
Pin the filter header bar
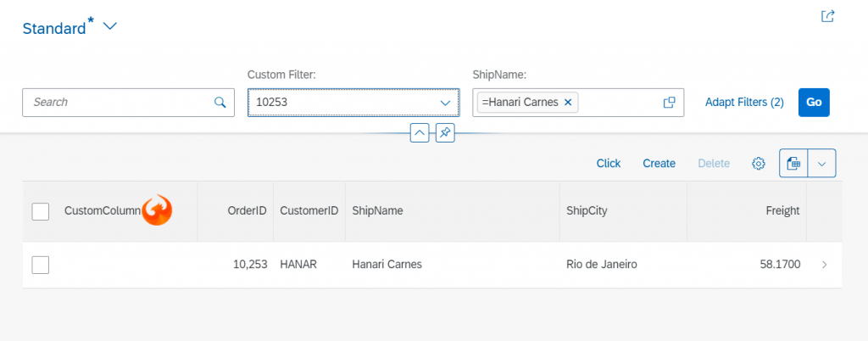[x=445, y=133]
